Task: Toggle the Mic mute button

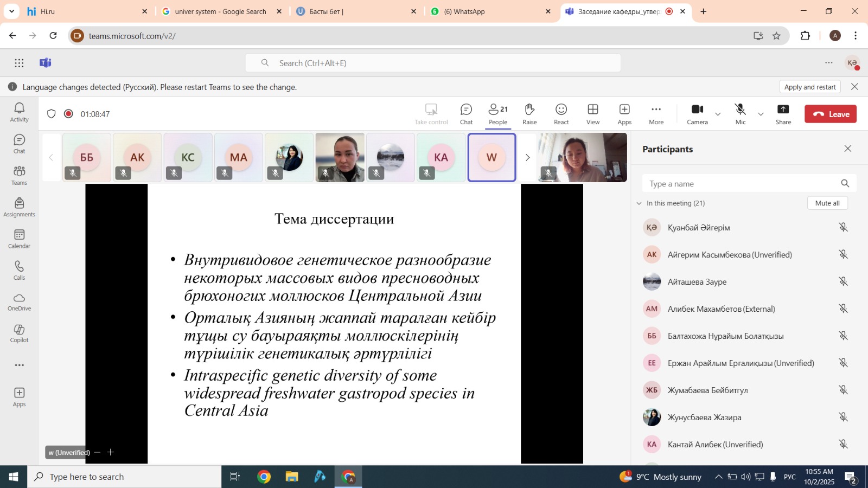Action: pos(740,114)
